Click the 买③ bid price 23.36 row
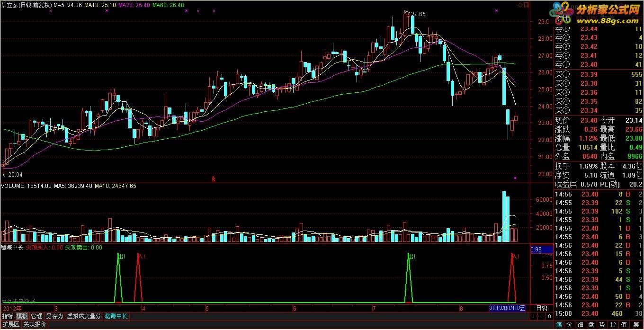This screenshot has width=644, height=330. [599, 92]
